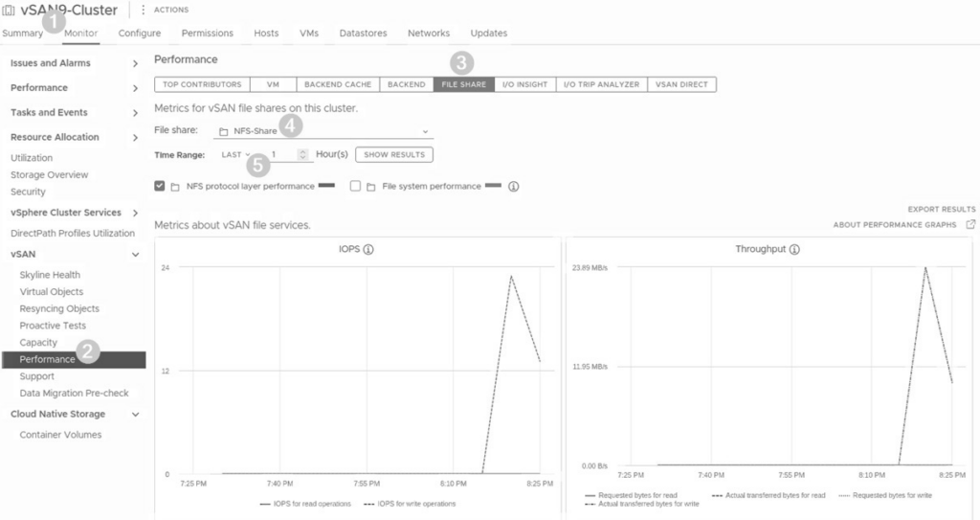Image resolution: width=980 pixels, height=520 pixels.
Task: Open DirectPath Profiles Utilization
Action: pos(73,233)
